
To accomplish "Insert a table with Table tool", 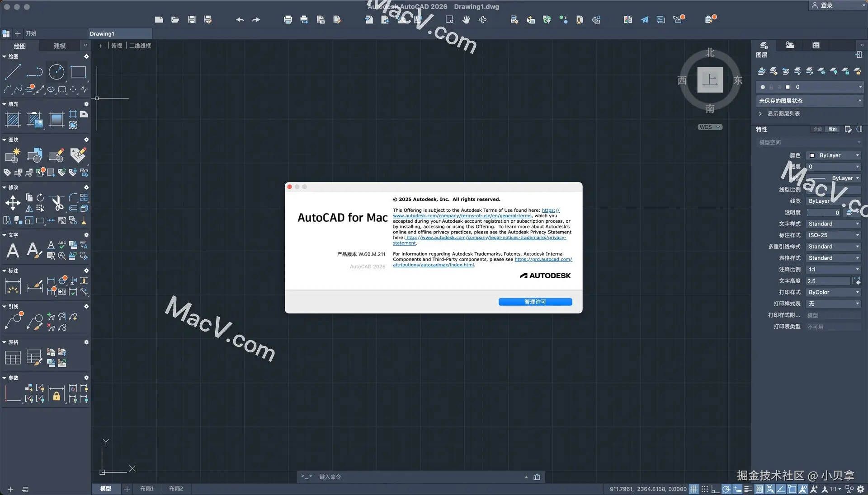I will click(13, 358).
